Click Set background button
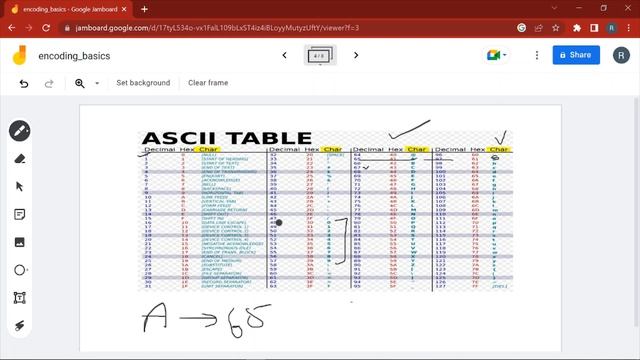The width and height of the screenshot is (640, 360). coord(143,83)
